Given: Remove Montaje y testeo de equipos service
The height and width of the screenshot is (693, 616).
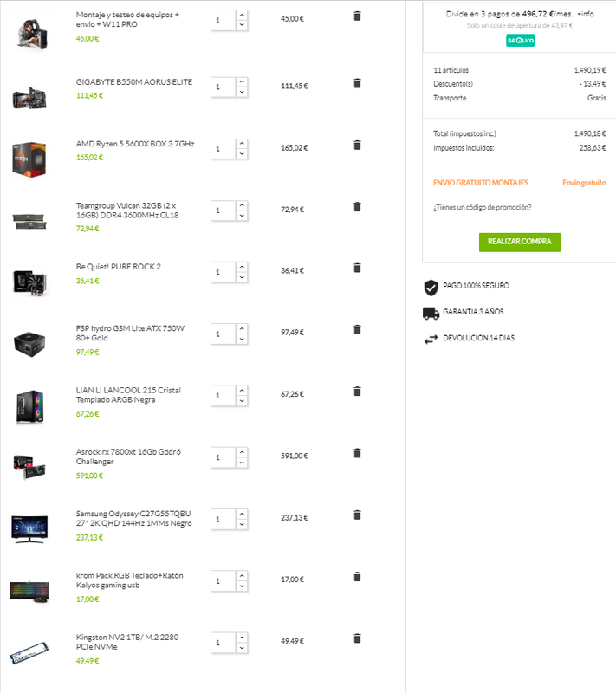Looking at the screenshot, I should point(357,16).
